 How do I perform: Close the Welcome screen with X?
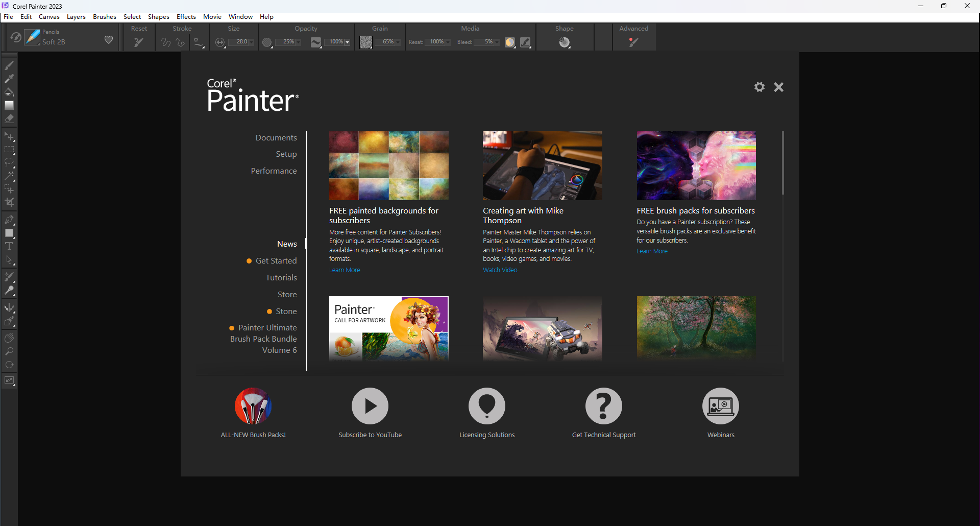(778, 87)
